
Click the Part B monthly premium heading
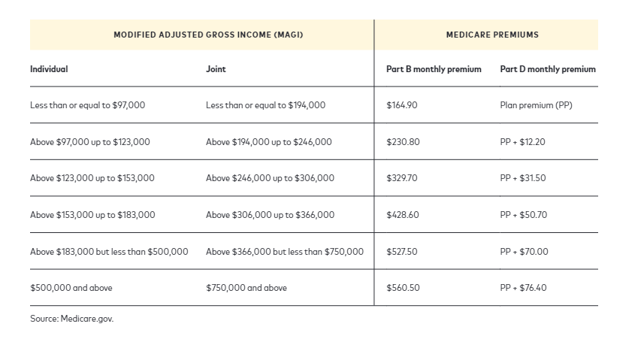pos(434,69)
